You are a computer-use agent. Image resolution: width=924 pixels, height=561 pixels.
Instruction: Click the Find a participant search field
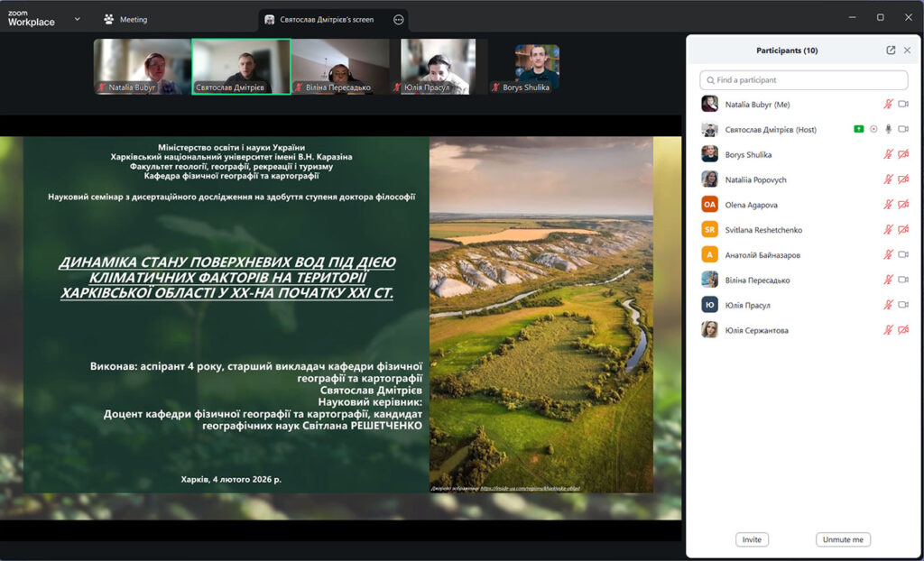coord(804,80)
